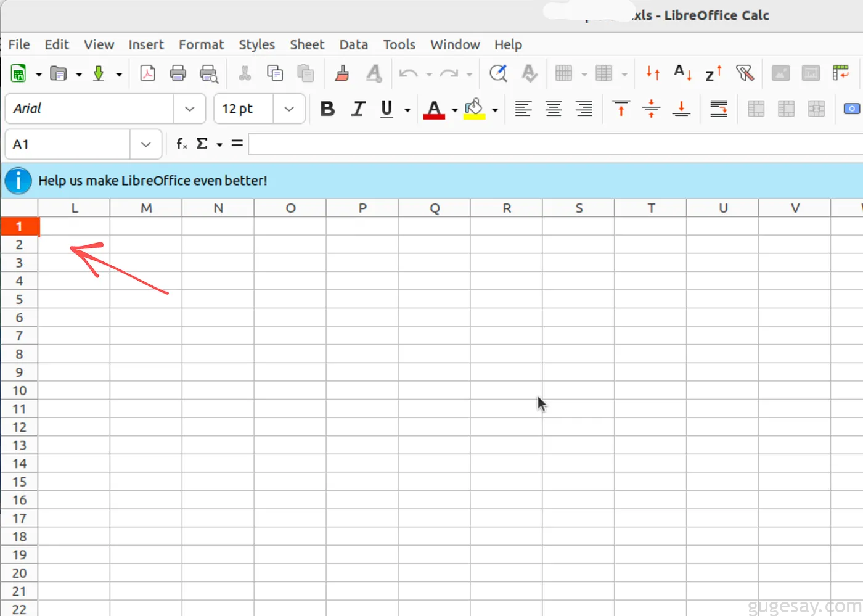
Task: Open the font color palette dropdown
Action: 454,110
